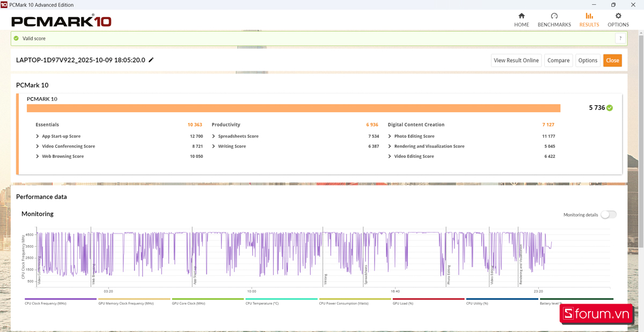Open the Benchmarks gauge icon

tap(554, 16)
